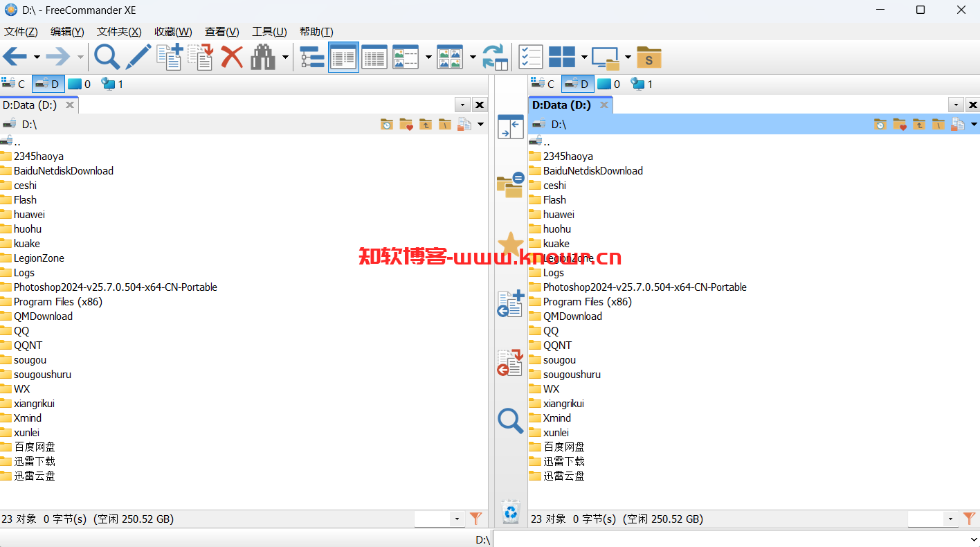Image resolution: width=980 pixels, height=547 pixels.
Task: Click the pencil Edit icon
Action: click(x=138, y=57)
